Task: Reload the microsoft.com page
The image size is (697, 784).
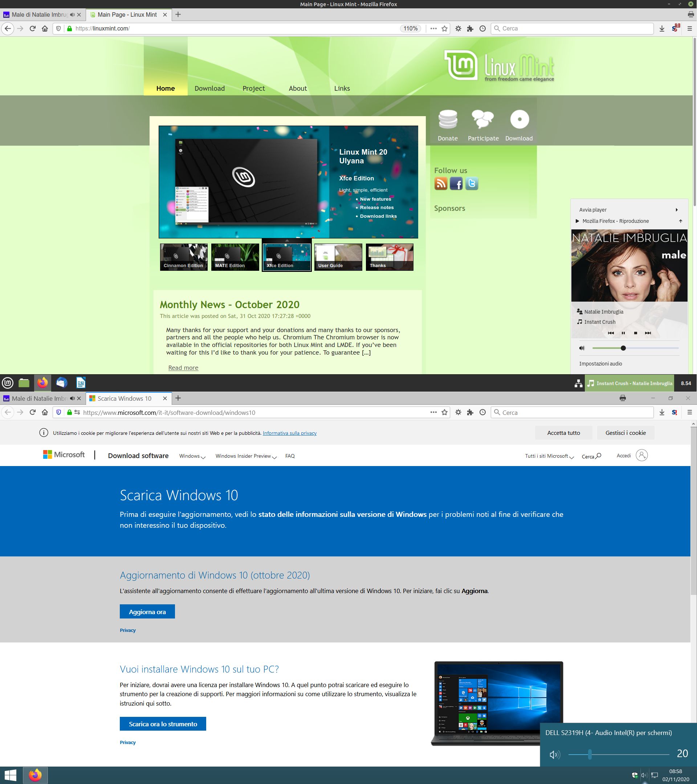Action: coord(33,412)
